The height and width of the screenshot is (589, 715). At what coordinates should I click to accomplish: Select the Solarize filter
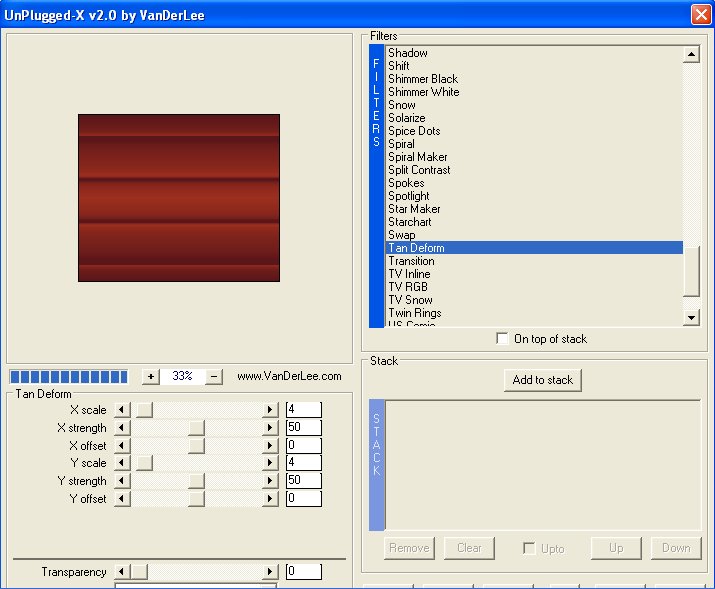coord(534,118)
